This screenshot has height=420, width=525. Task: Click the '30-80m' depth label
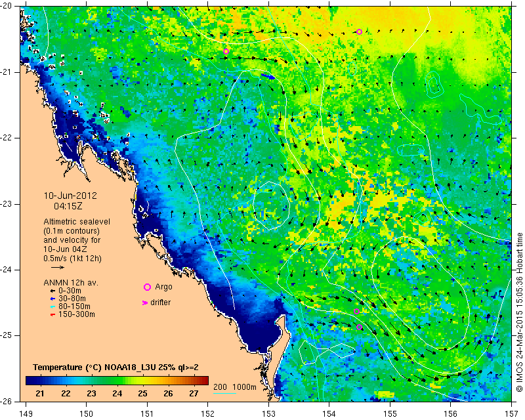(72, 299)
